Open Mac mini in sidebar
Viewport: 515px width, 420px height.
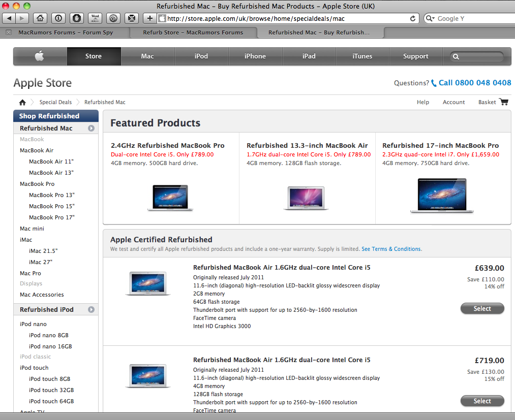pos(32,229)
